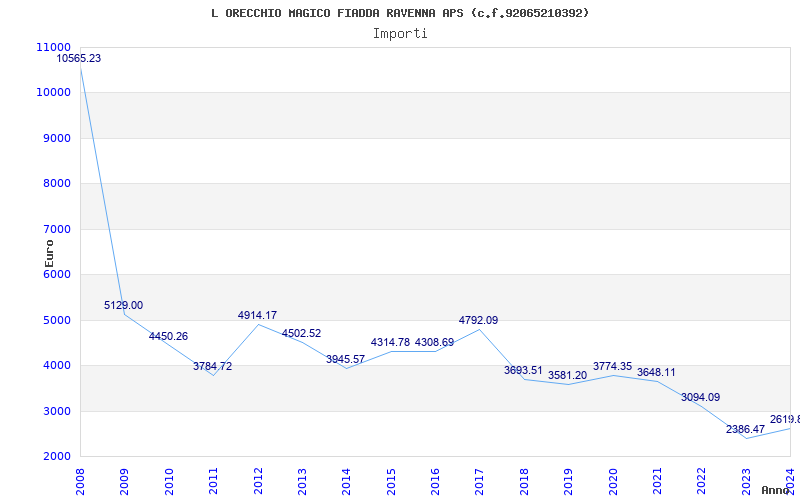Click the 2009 year label on x-axis
This screenshot has height=500, width=800.
pos(124,481)
